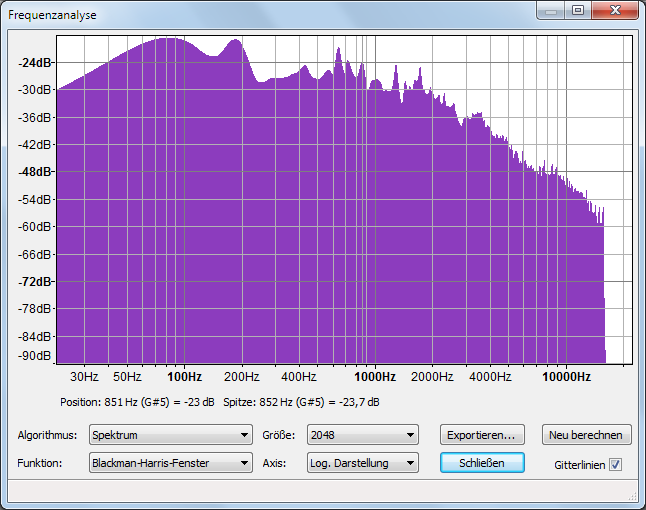The width and height of the screenshot is (646, 510).
Task: Click the -24dB label on vertical axis
Action: (35, 63)
